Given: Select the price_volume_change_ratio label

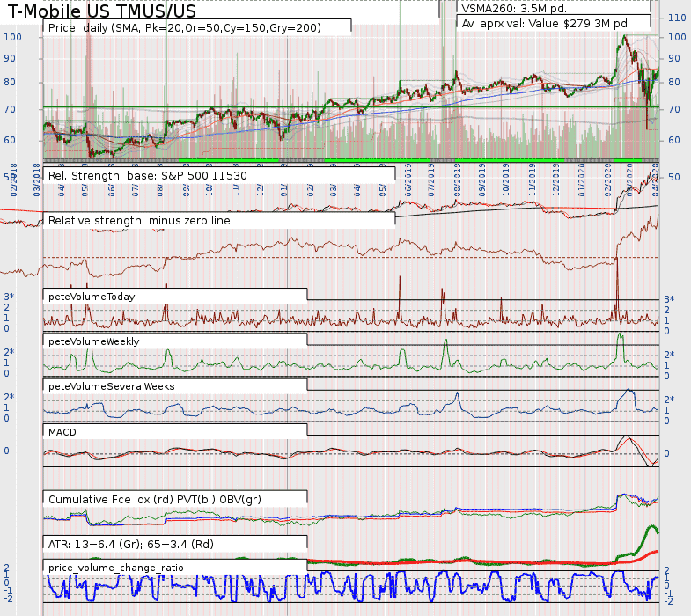Looking at the screenshot, I should [116, 568].
